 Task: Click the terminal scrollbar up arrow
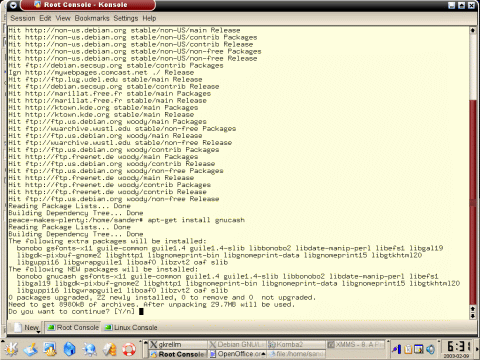[472, 30]
